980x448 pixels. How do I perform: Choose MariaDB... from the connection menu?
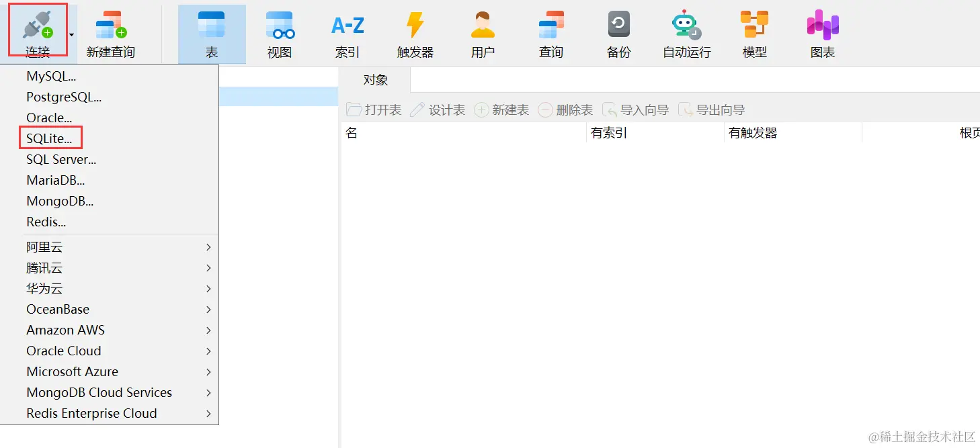[110, 181]
